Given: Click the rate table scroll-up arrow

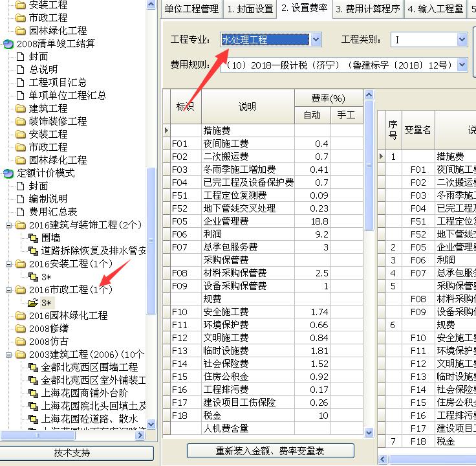Looking at the screenshot, I should [x=369, y=95].
